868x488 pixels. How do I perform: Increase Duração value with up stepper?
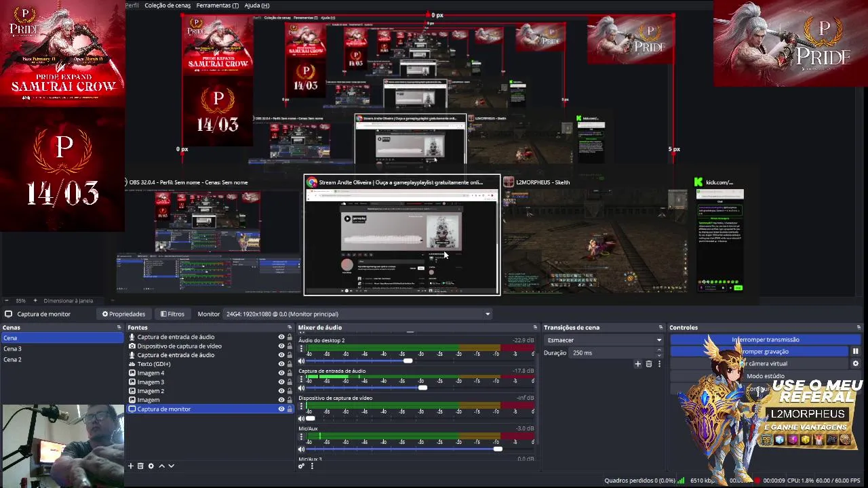click(x=659, y=350)
